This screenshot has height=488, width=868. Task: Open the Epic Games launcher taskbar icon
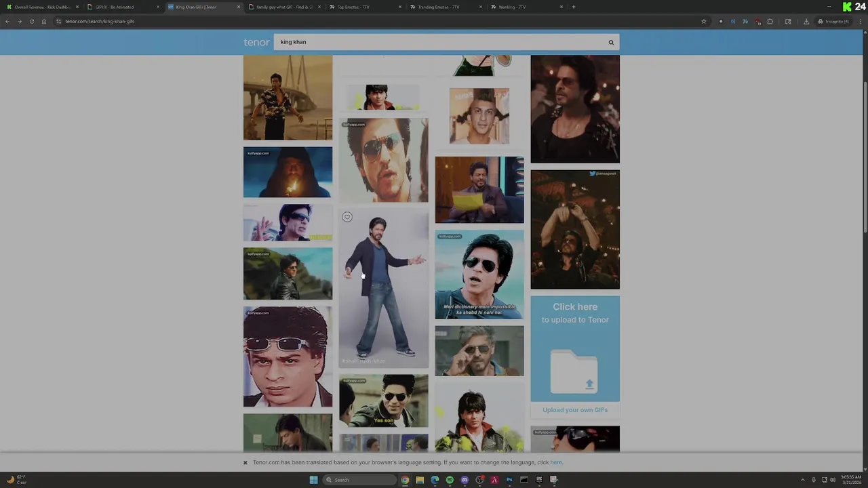pos(539,480)
